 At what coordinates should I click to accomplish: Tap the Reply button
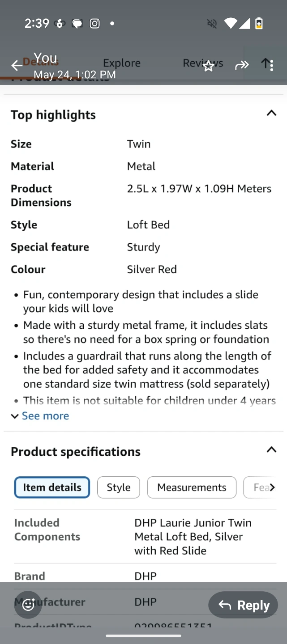pyautogui.click(x=243, y=605)
